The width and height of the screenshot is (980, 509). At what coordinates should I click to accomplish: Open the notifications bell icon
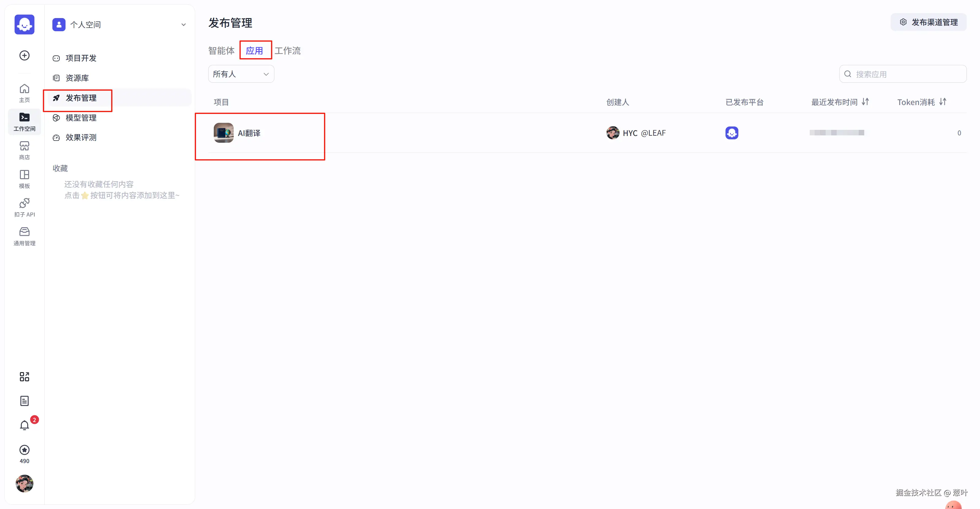tap(24, 425)
